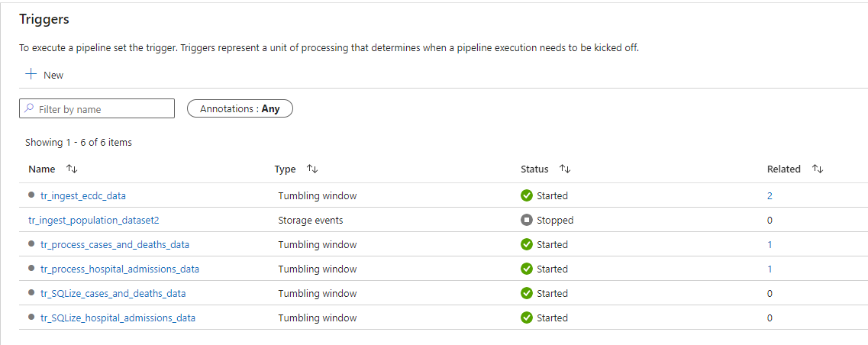Open the tr_ingest_population_dataset2 trigger

click(x=93, y=220)
